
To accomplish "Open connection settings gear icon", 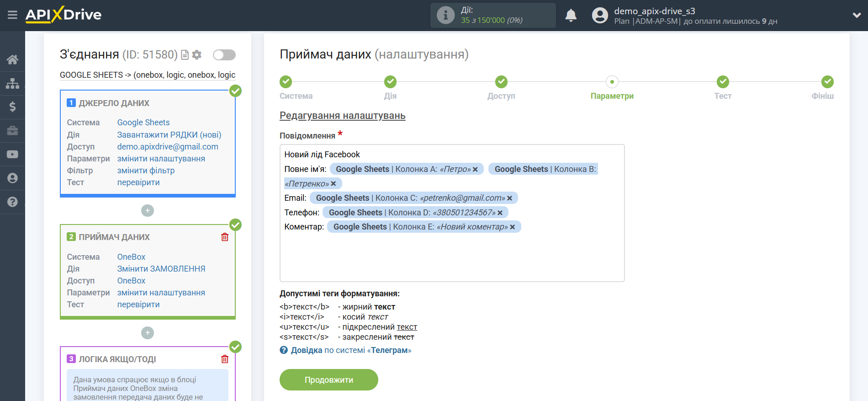I will pos(197,55).
